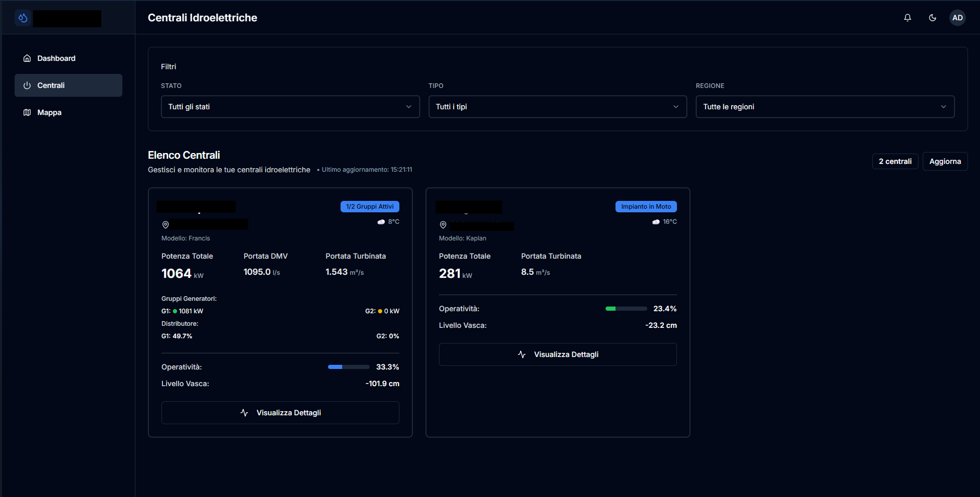Switch to the Mappa page

[49, 112]
